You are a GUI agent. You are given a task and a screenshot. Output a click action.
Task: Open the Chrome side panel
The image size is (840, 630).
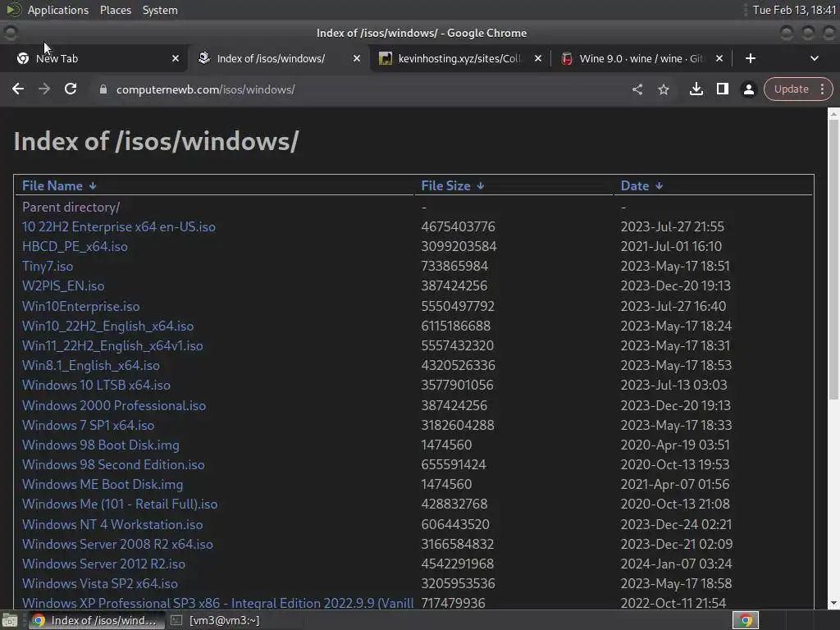coord(722,89)
